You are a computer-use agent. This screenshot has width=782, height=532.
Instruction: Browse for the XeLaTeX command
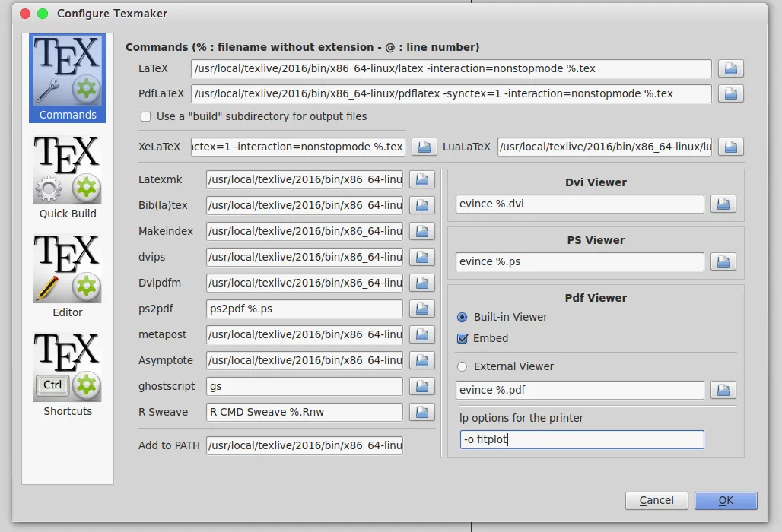[424, 147]
